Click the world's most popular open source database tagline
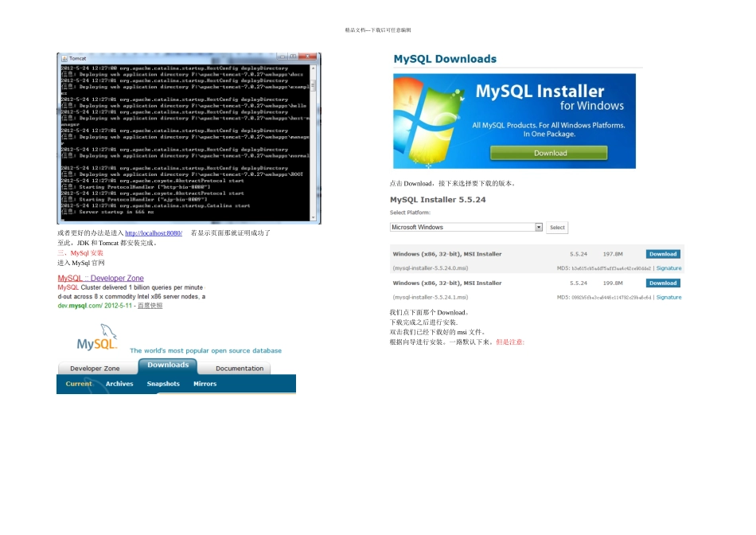This screenshot has width=756, height=535. click(x=205, y=351)
